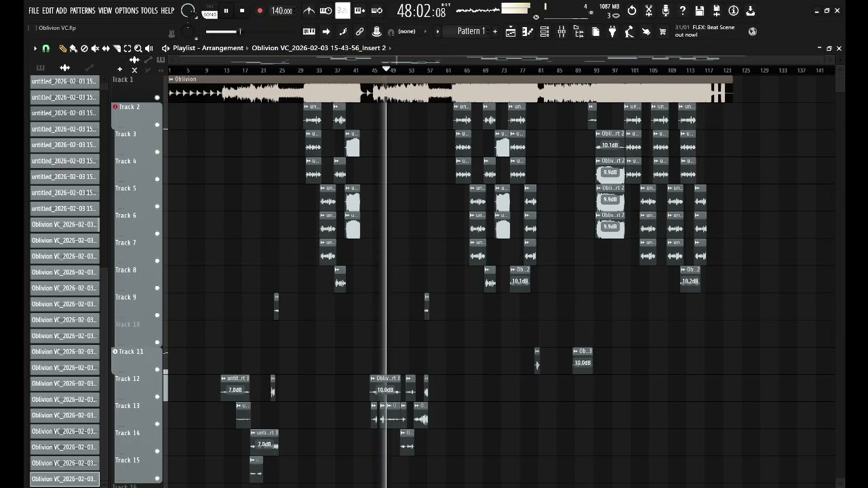Screen dimensions: 868x488
Task: Select the Paint brush tool
Action: (x=73, y=48)
